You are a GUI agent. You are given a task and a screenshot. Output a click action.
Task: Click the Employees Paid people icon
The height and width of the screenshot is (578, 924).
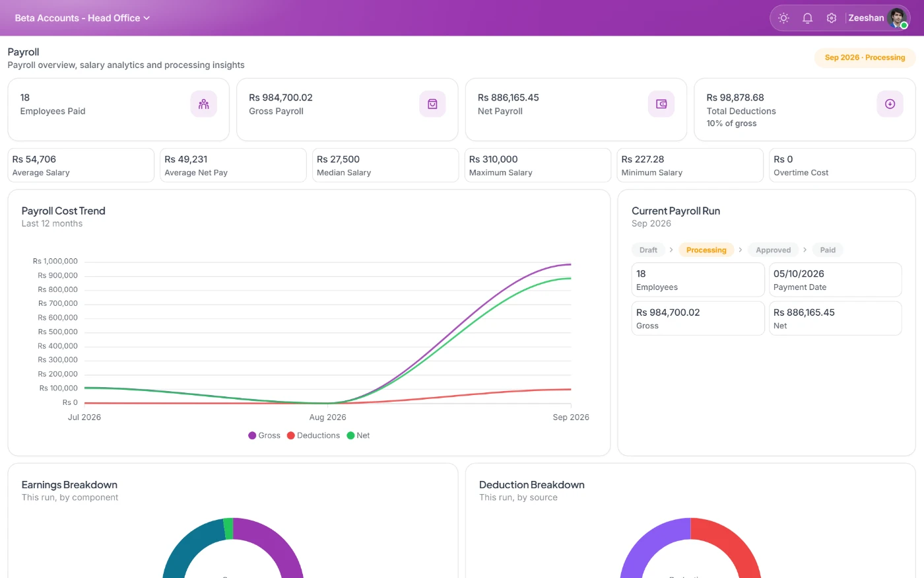click(x=204, y=104)
